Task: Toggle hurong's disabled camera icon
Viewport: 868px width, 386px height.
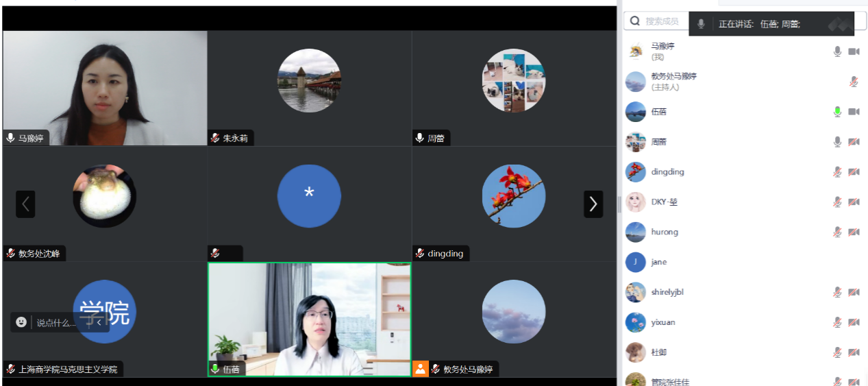Action: coord(854,232)
